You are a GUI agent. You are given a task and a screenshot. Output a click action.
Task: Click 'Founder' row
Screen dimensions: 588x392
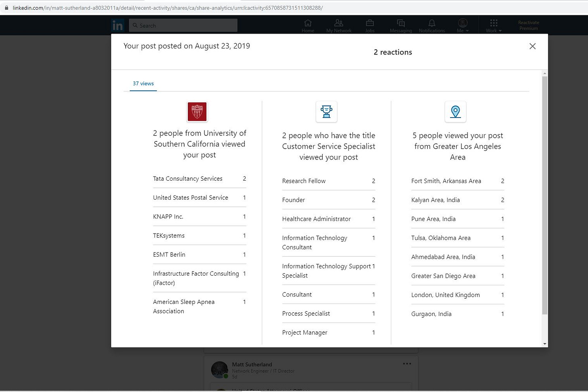pos(329,200)
